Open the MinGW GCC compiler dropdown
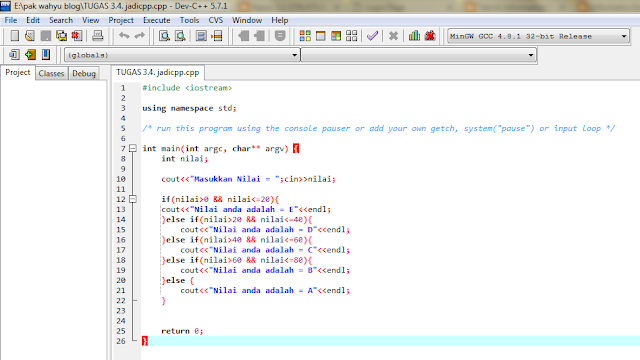 click(538, 36)
